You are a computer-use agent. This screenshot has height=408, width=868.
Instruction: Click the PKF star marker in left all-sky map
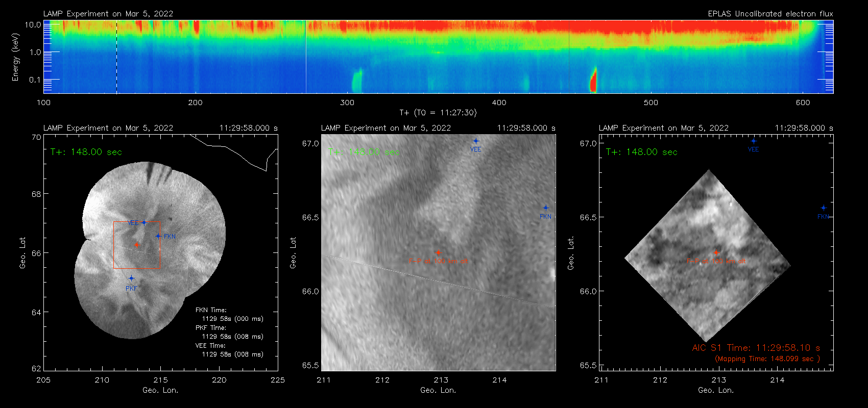(x=131, y=278)
